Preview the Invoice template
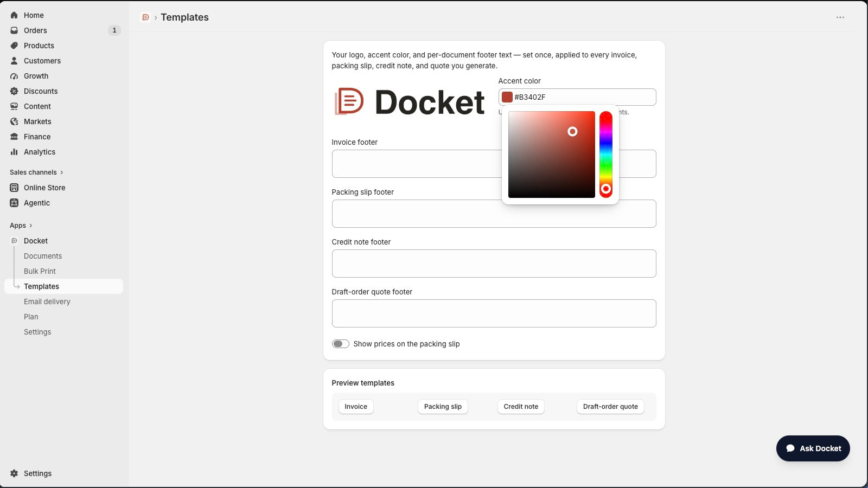868x488 pixels. tap(356, 407)
